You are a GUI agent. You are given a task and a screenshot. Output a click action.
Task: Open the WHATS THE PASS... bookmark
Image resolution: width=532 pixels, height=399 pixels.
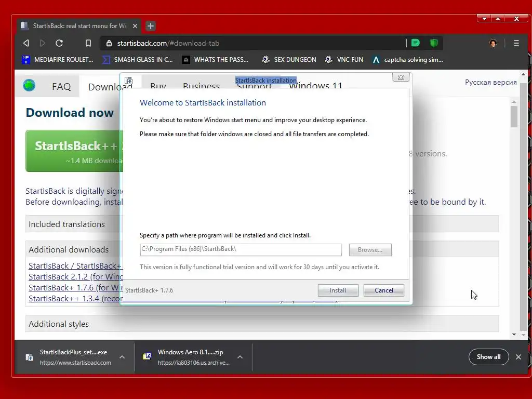[x=215, y=60]
